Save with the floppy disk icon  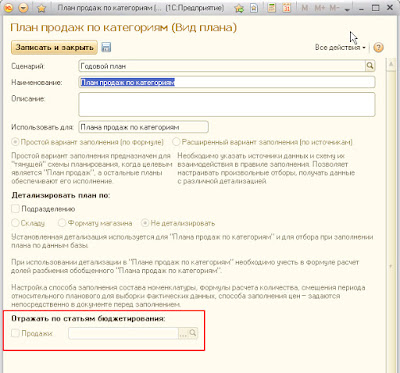coord(106,47)
